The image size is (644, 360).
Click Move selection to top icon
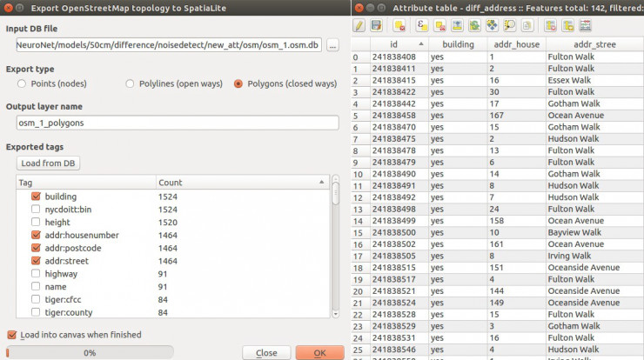pos(457,25)
